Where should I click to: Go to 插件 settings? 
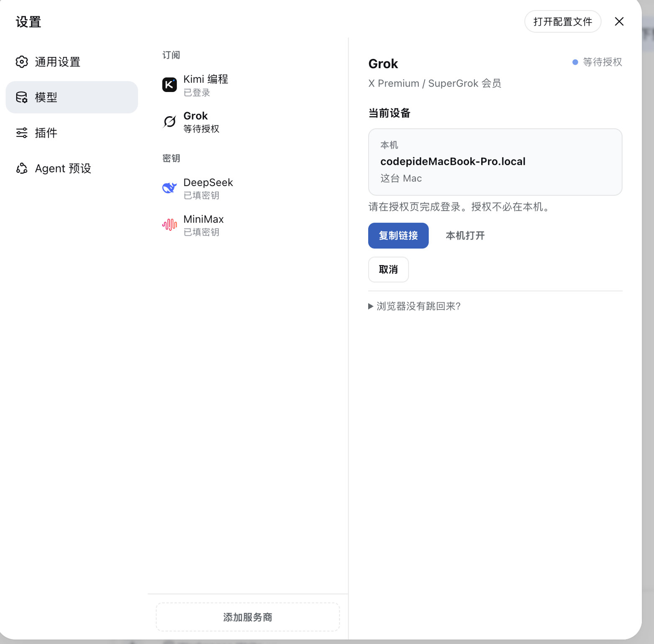click(72, 133)
